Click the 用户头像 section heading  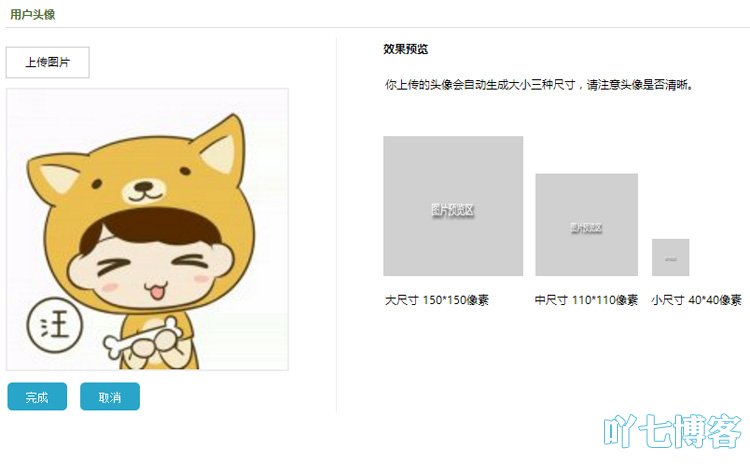33,14
